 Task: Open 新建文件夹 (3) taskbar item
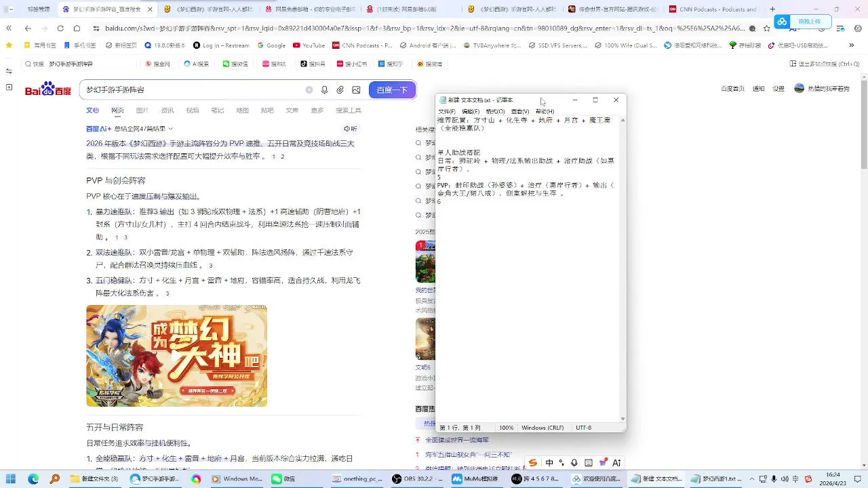(95, 479)
